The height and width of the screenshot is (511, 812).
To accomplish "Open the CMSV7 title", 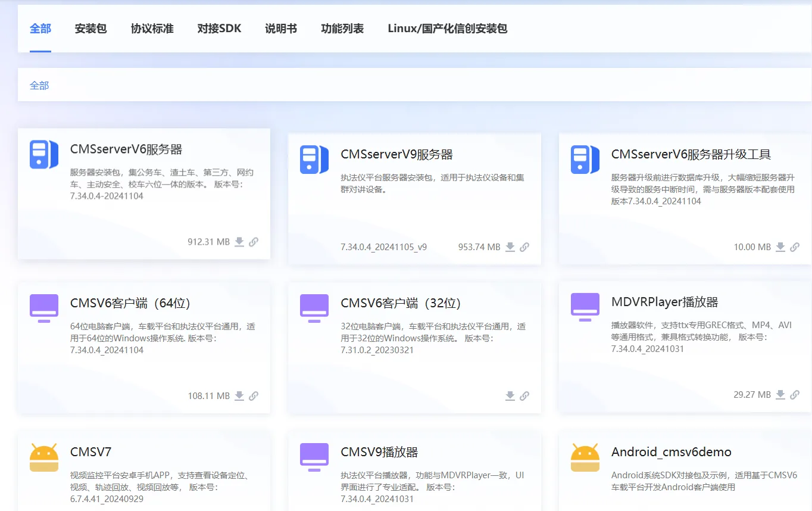I will [91, 452].
